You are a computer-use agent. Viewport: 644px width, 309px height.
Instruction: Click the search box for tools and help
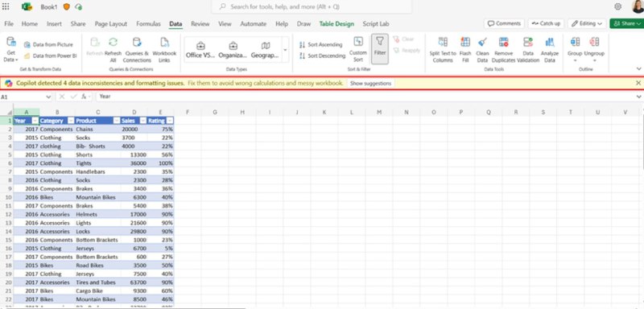tap(312, 7)
